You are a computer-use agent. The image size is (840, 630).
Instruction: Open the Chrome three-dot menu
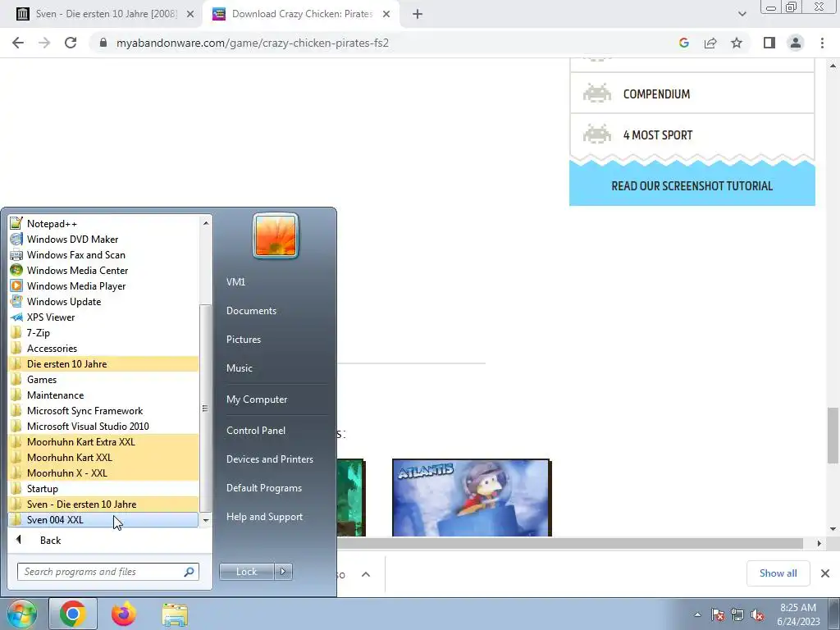pos(822,43)
